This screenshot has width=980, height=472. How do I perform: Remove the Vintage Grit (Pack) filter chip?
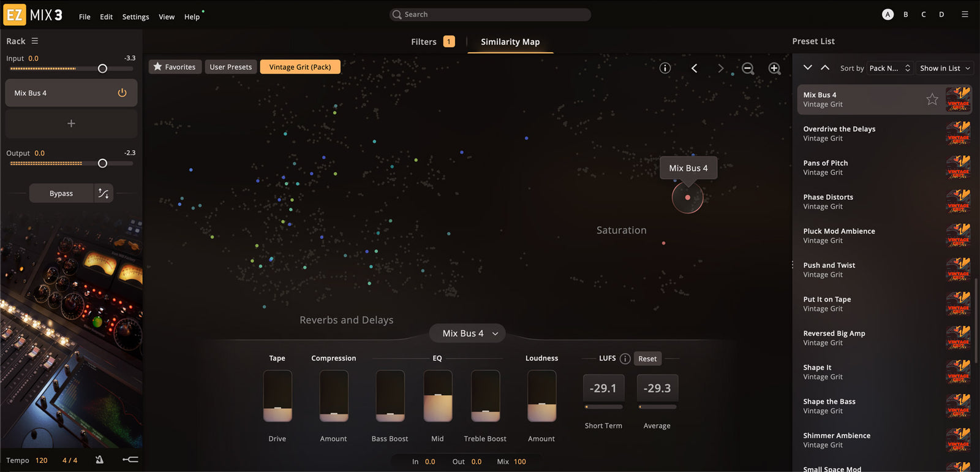click(x=300, y=67)
